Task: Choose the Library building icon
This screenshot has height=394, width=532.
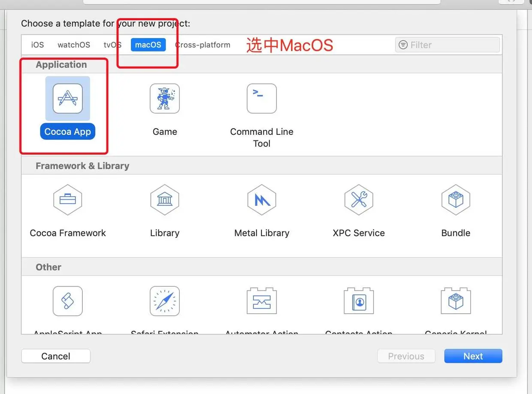Action: [165, 200]
